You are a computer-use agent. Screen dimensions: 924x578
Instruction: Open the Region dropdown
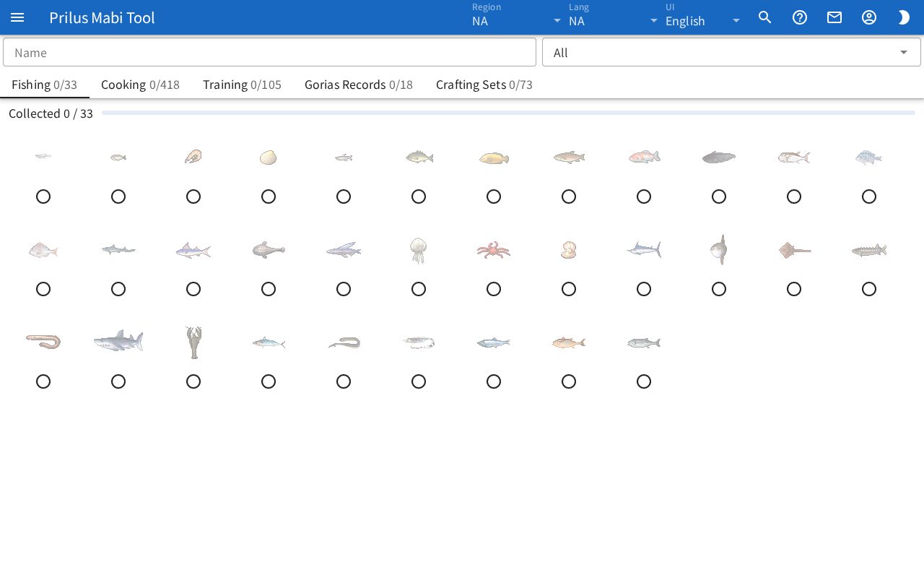click(517, 17)
